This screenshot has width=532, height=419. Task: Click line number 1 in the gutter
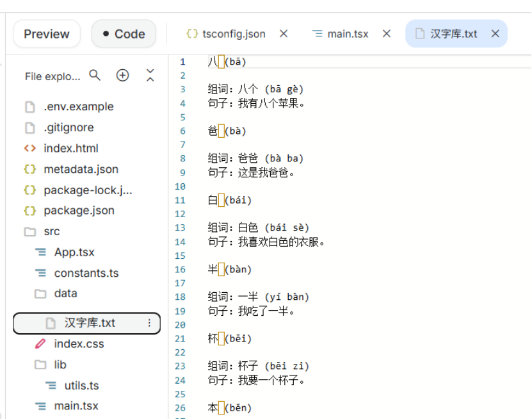tap(182, 62)
